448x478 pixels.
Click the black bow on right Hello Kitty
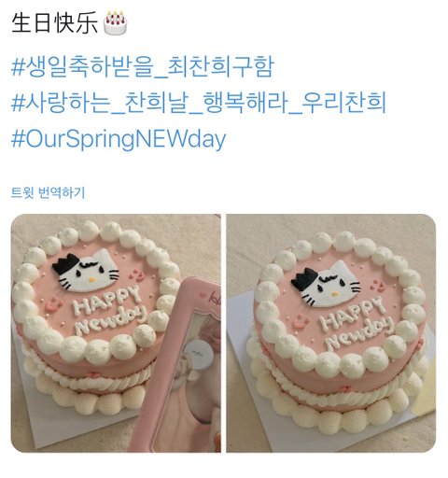tap(305, 277)
